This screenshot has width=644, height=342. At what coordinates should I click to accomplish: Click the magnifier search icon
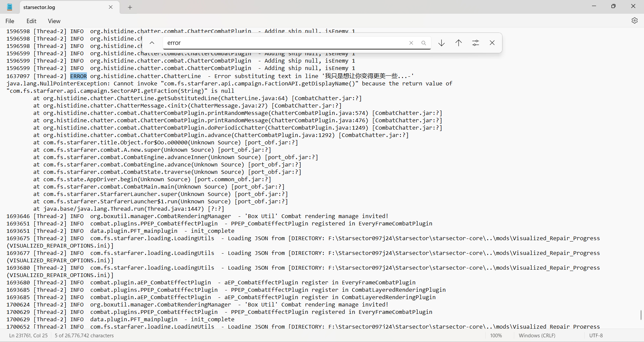point(424,43)
